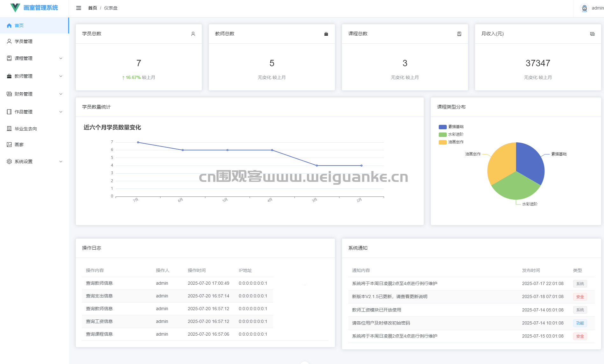604x364 pixels.
Task: Select the 查询支出信息 log row
Action: 99,296
